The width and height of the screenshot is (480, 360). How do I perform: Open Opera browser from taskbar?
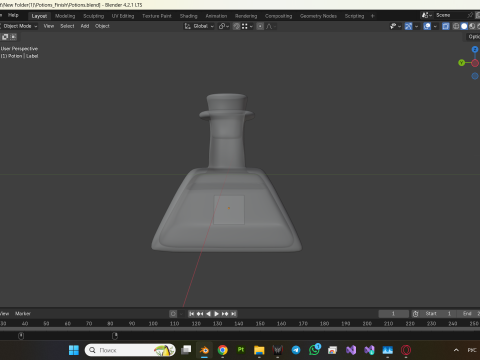pyautogui.click(x=406, y=350)
